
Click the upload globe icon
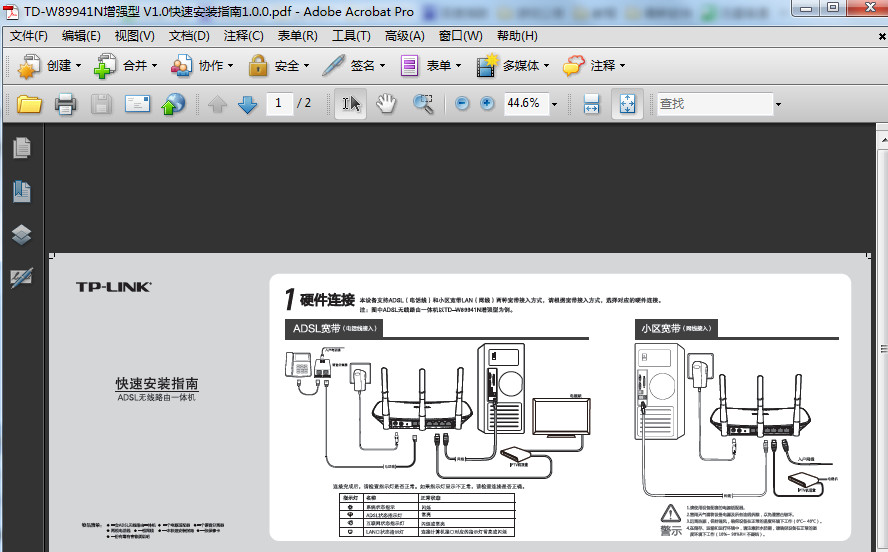pos(173,104)
